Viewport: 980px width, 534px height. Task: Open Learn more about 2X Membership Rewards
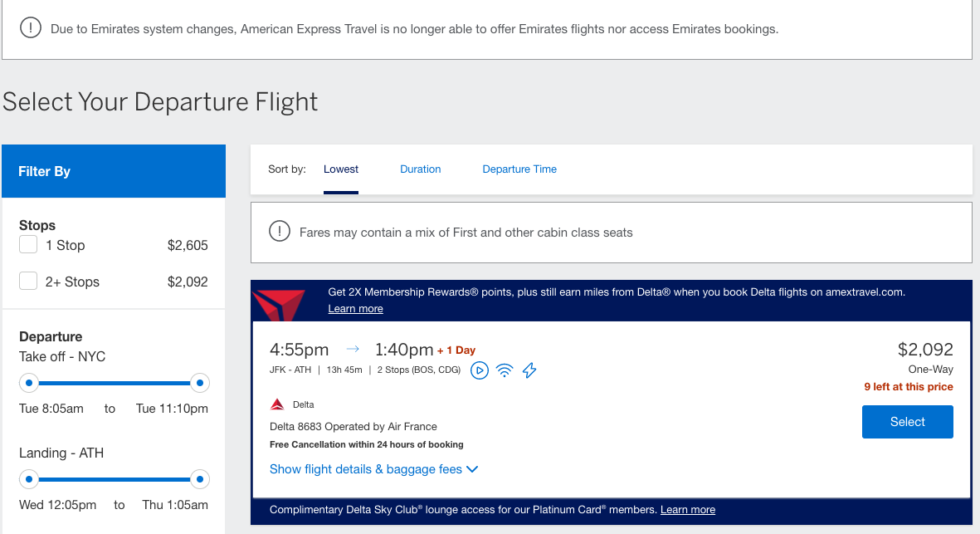[x=355, y=309]
